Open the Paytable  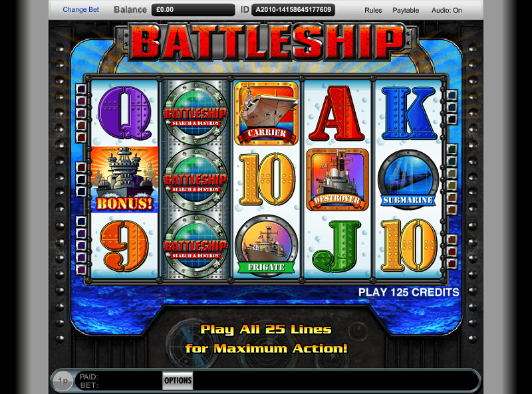pos(406,10)
